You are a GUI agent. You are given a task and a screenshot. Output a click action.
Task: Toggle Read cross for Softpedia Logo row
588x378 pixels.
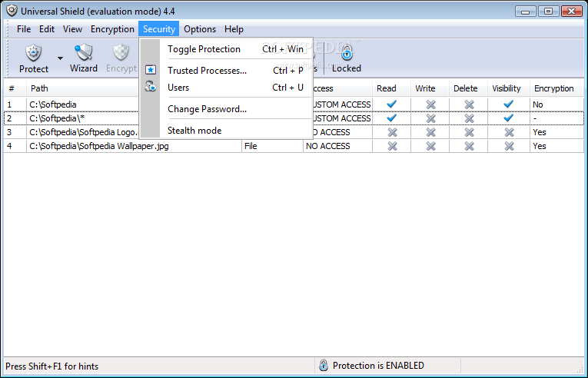pyautogui.click(x=392, y=132)
